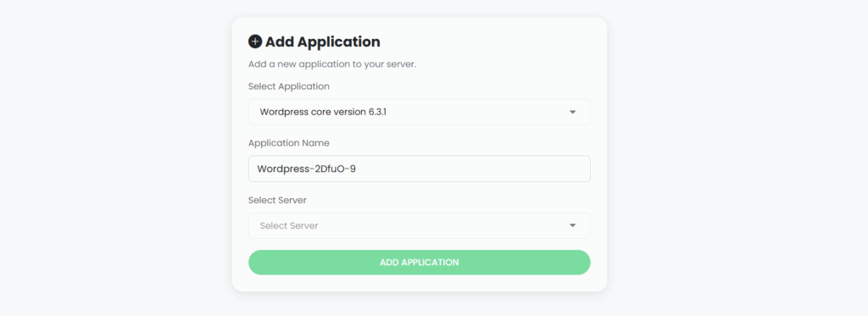The width and height of the screenshot is (868, 316).
Task: Click the plus circle icon beside Add Application
Action: pos(254,42)
